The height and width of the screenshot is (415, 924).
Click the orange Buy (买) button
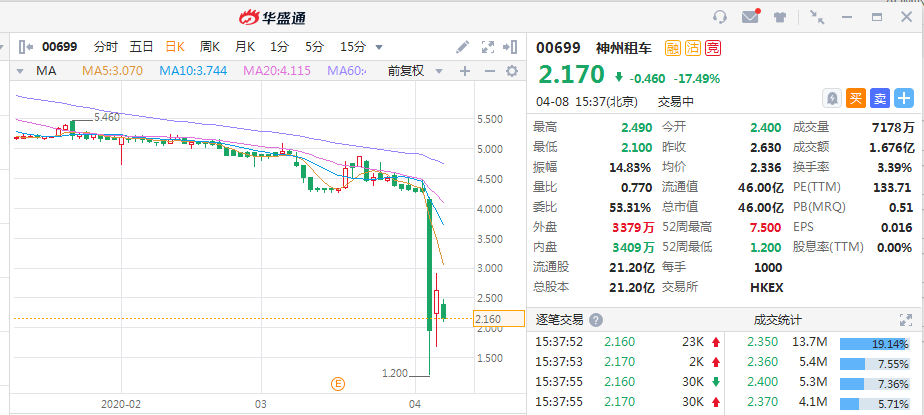pos(856,98)
